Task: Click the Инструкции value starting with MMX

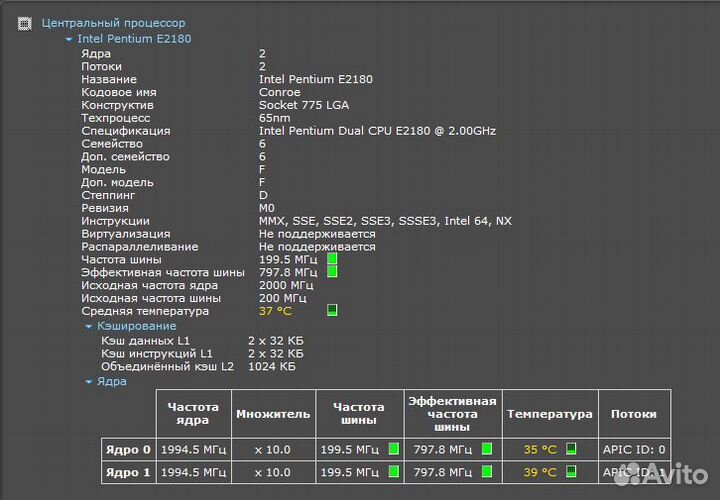Action: pyautogui.click(x=385, y=221)
